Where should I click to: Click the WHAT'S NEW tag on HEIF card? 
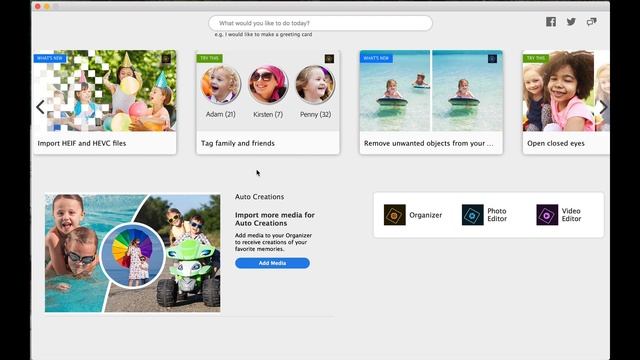(50, 58)
